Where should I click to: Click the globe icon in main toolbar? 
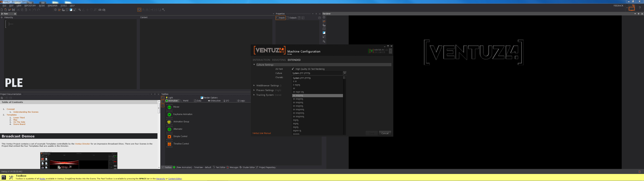pyautogui.click(x=55, y=10)
